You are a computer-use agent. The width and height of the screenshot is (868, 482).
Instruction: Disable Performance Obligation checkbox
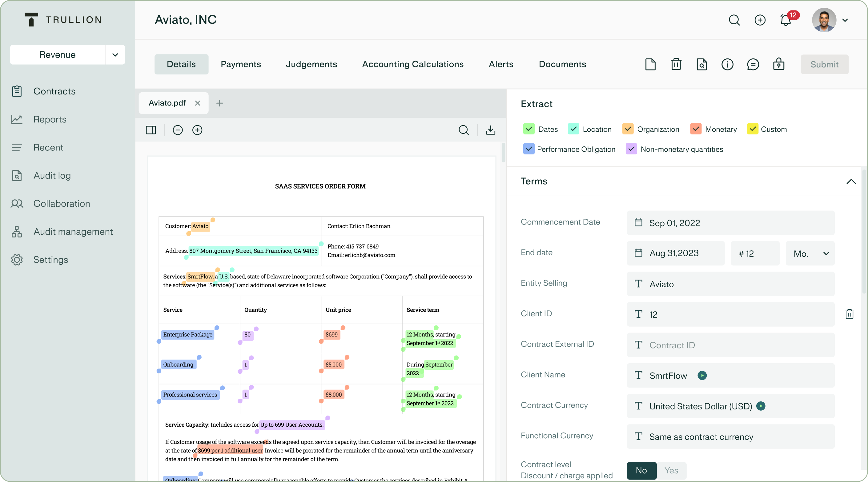tap(529, 149)
